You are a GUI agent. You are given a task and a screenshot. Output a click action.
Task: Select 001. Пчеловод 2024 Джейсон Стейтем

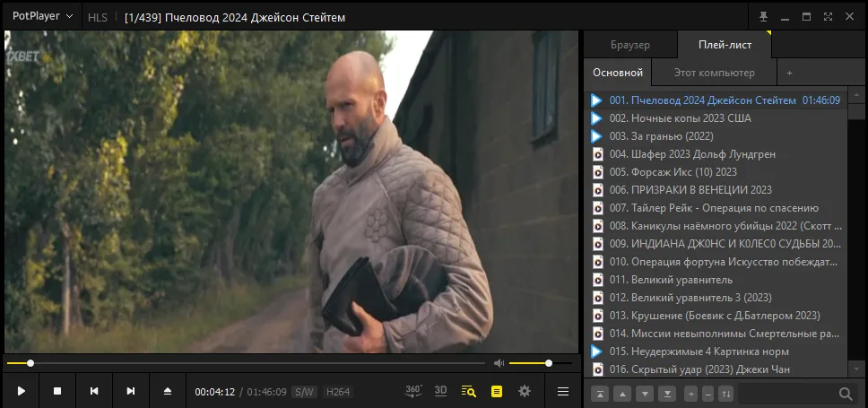[x=716, y=100]
